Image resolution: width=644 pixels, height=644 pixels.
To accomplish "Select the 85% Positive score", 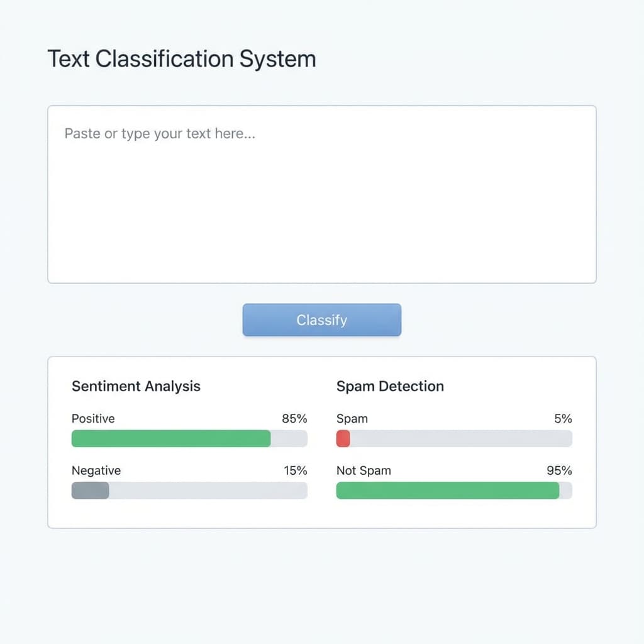I will click(294, 418).
